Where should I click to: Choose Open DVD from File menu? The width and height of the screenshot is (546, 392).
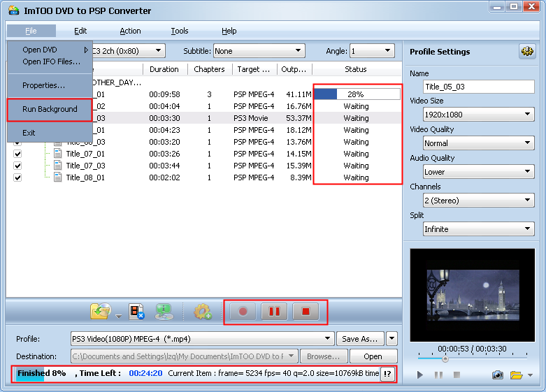pos(50,50)
